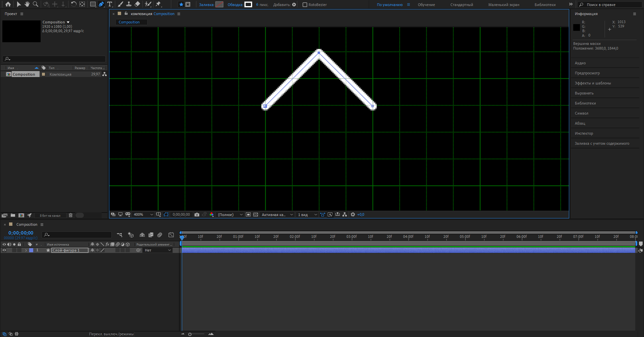Click the timeline zoom slider handle
This screenshot has width=644, height=337.
pyautogui.click(x=190, y=334)
